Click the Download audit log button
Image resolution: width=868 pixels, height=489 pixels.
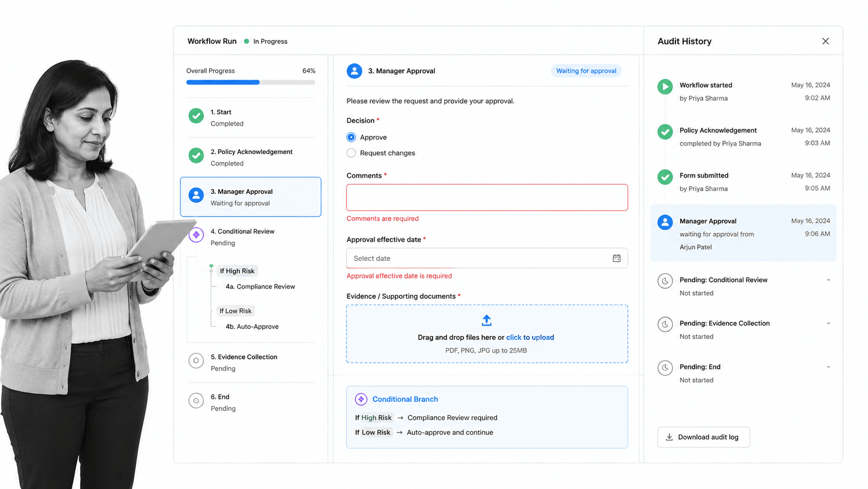click(703, 437)
